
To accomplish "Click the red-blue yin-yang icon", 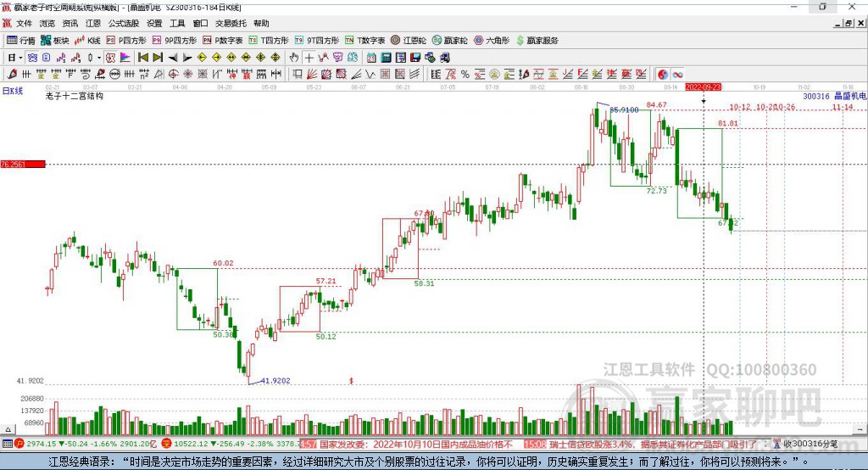I will click(663, 75).
